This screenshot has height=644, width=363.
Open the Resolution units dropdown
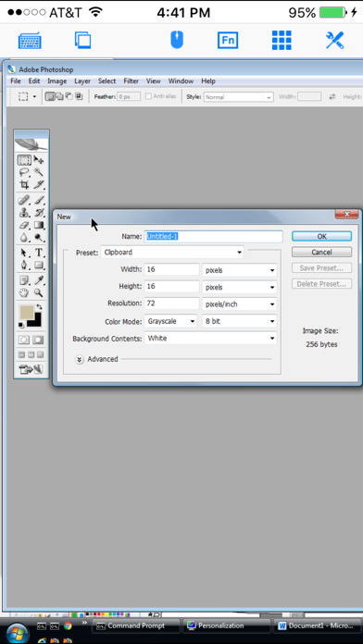click(240, 303)
